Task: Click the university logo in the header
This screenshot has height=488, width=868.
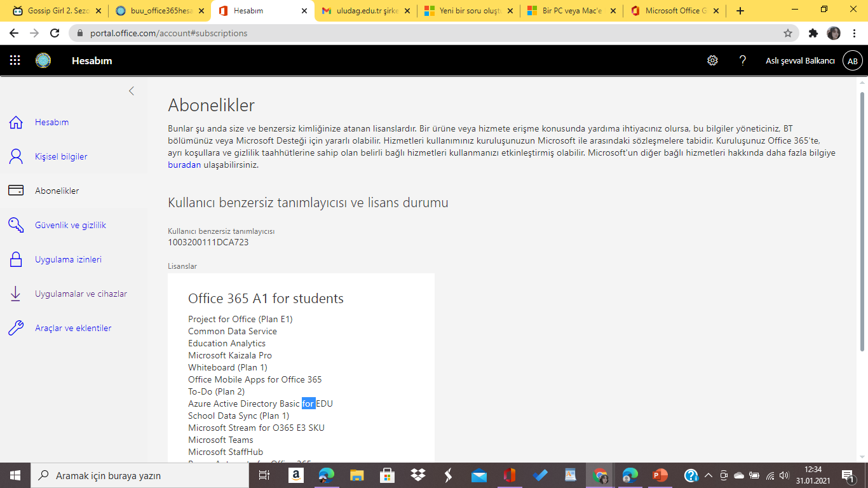Action: [x=43, y=60]
